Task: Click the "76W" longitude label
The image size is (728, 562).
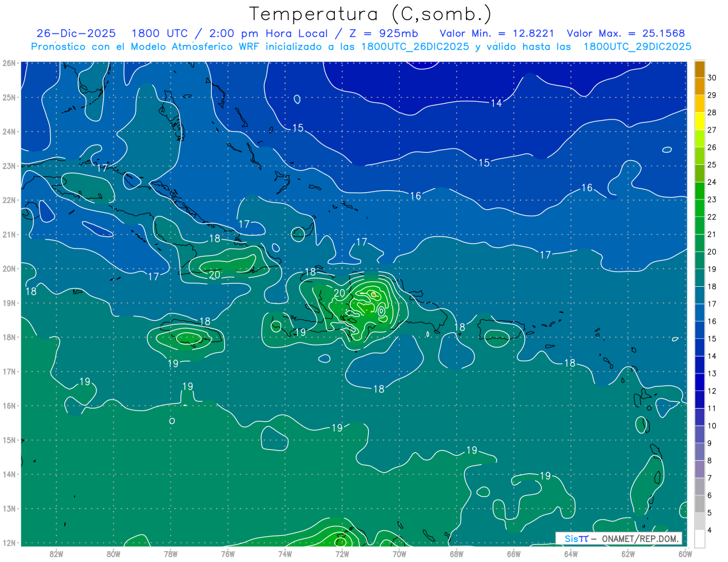Action: (x=227, y=554)
